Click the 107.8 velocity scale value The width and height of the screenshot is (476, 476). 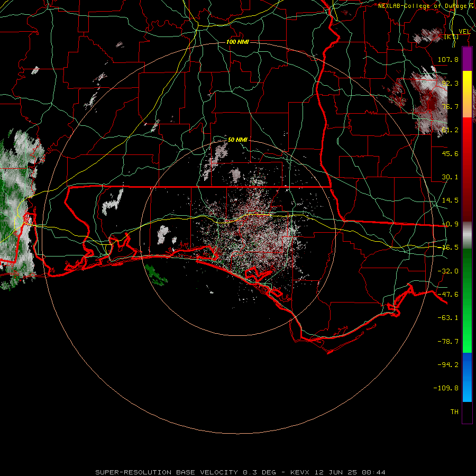pos(448,59)
